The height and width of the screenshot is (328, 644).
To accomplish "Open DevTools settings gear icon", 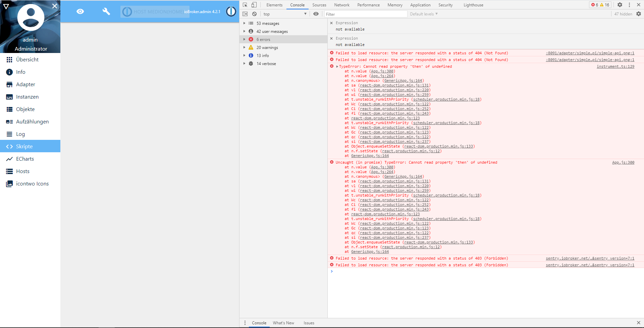I will pos(620,5).
